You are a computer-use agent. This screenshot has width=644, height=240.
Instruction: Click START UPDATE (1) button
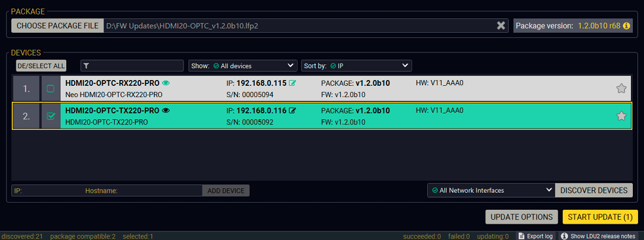(600, 217)
